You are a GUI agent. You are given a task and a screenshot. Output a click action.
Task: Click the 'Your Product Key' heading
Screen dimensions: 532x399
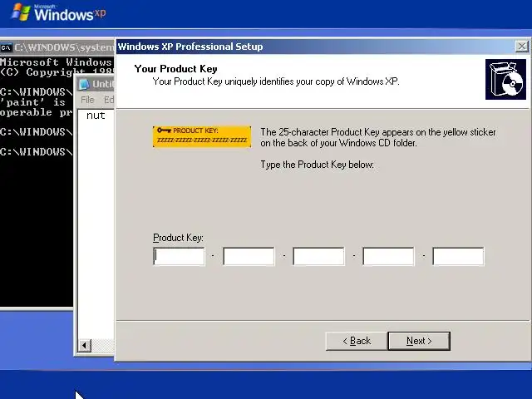[x=175, y=69]
